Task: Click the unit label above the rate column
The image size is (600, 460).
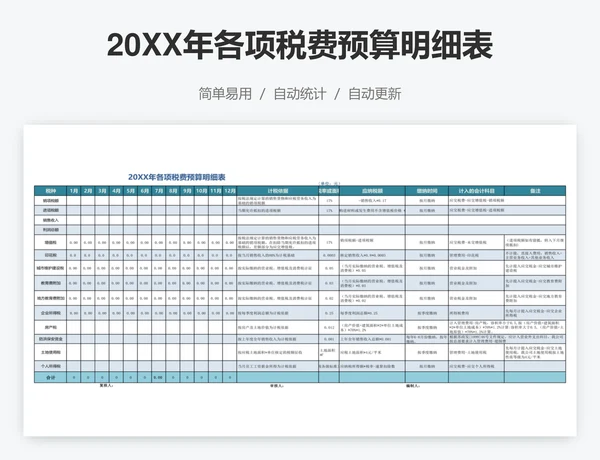Action: [329, 184]
